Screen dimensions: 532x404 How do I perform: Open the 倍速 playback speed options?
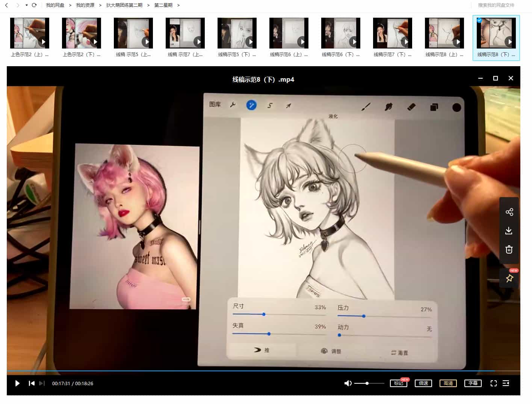click(423, 383)
